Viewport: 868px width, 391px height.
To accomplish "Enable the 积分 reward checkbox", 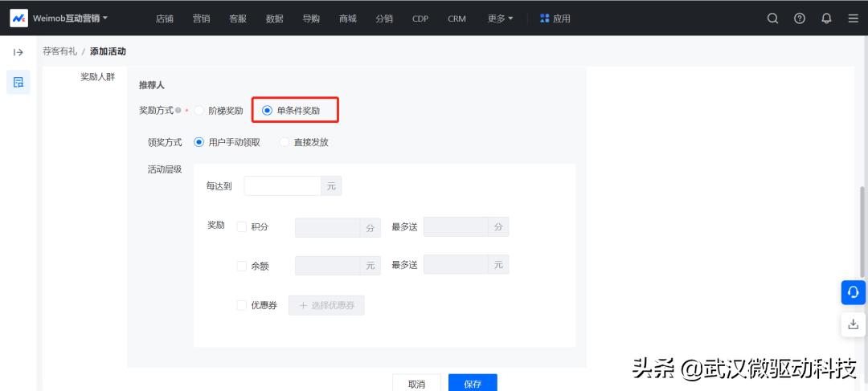I will [241, 226].
